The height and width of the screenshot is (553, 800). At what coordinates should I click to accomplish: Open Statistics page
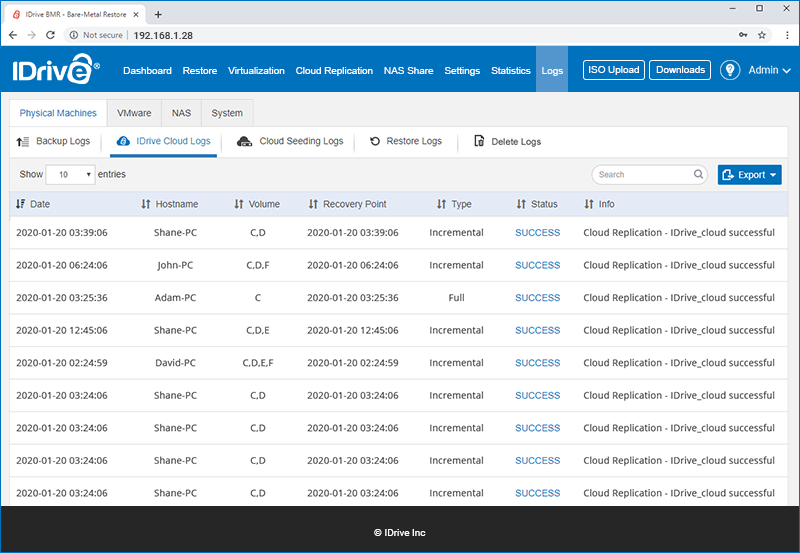pyautogui.click(x=511, y=70)
